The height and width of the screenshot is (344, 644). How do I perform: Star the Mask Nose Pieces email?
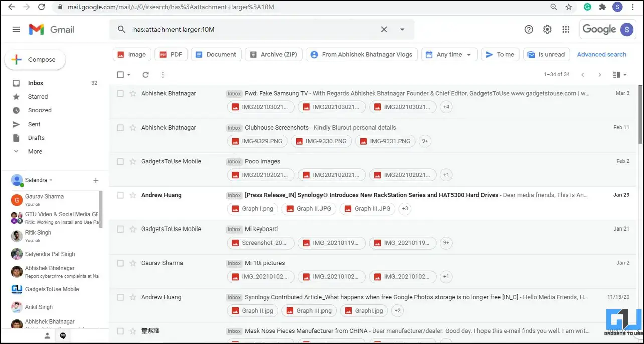tap(133, 331)
